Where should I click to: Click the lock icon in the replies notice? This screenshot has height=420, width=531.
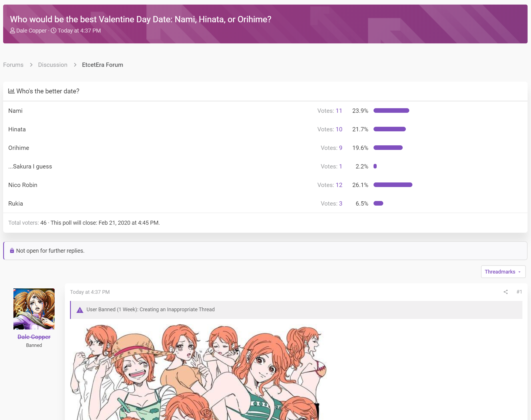tap(12, 251)
